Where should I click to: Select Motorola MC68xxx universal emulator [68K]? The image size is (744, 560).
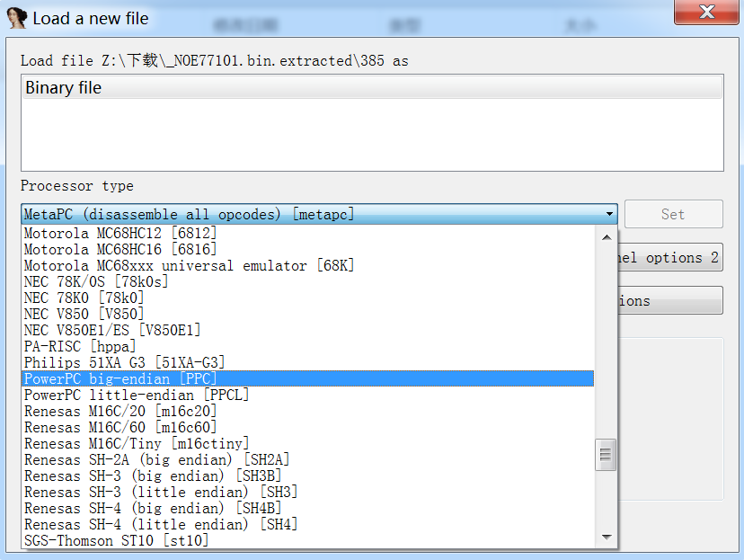click(x=189, y=265)
